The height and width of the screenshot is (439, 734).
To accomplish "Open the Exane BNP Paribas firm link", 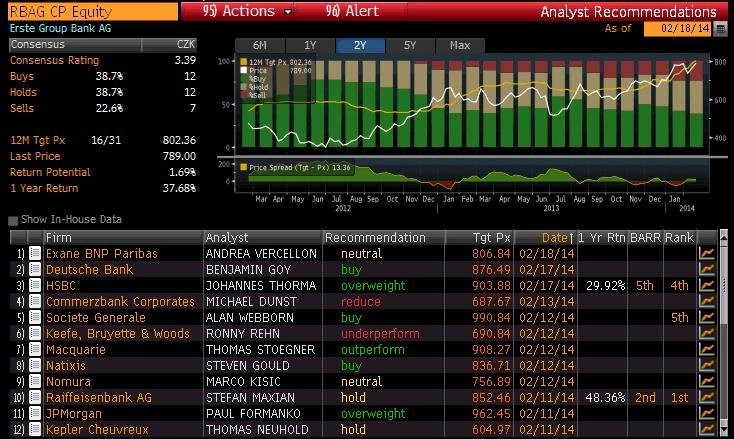I will 102,254.
